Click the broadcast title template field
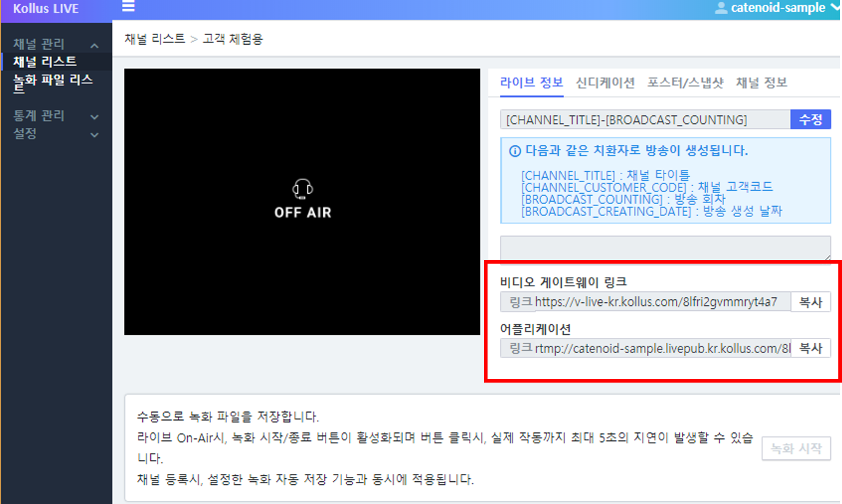 tap(645, 120)
